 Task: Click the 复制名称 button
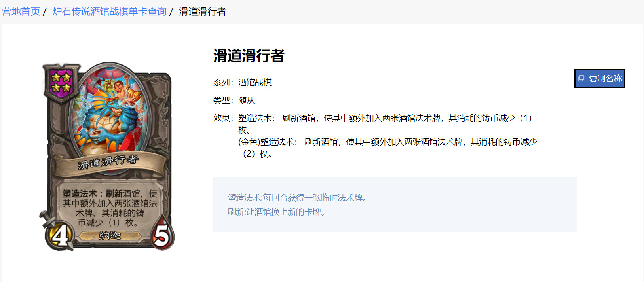(600, 78)
